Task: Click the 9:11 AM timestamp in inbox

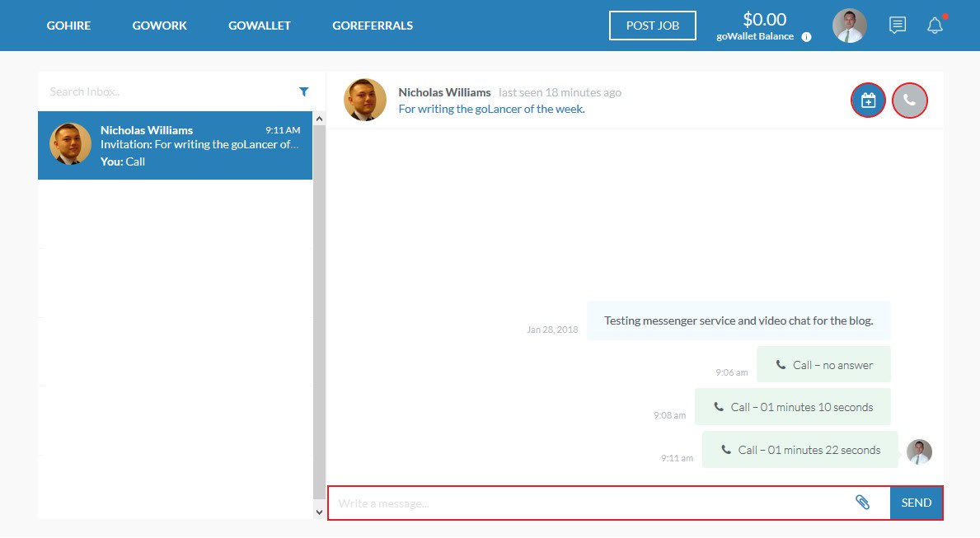Action: click(284, 130)
